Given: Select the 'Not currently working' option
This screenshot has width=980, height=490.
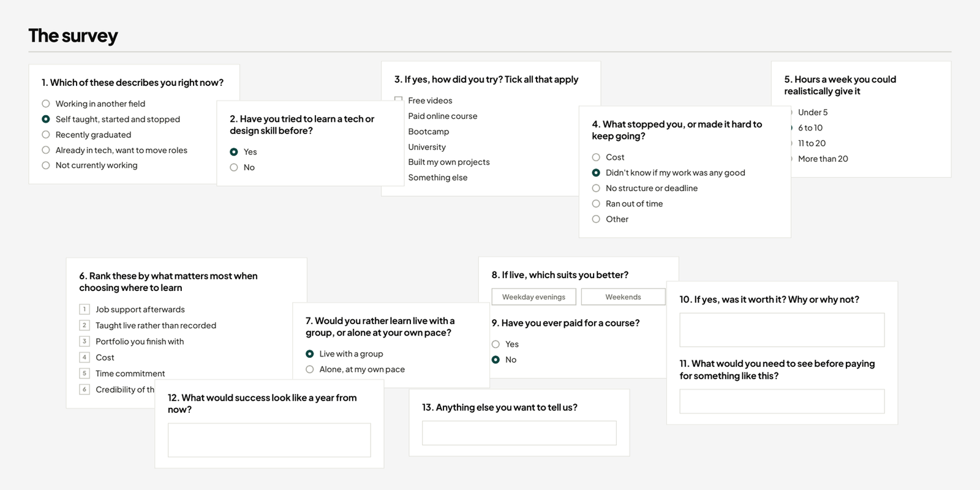Looking at the screenshot, I should point(45,165).
